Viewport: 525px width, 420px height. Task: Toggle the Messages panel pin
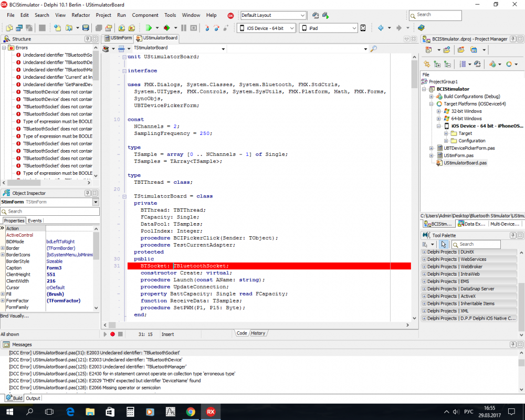point(513,344)
